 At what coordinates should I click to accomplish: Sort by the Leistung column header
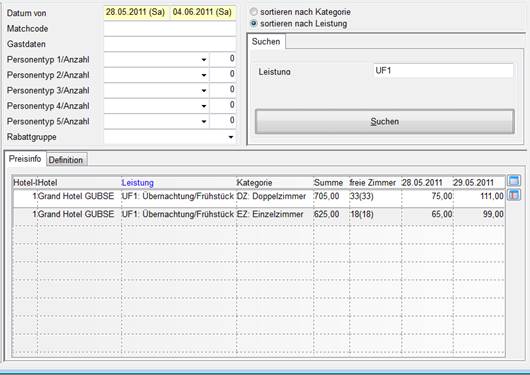pyautogui.click(x=138, y=183)
